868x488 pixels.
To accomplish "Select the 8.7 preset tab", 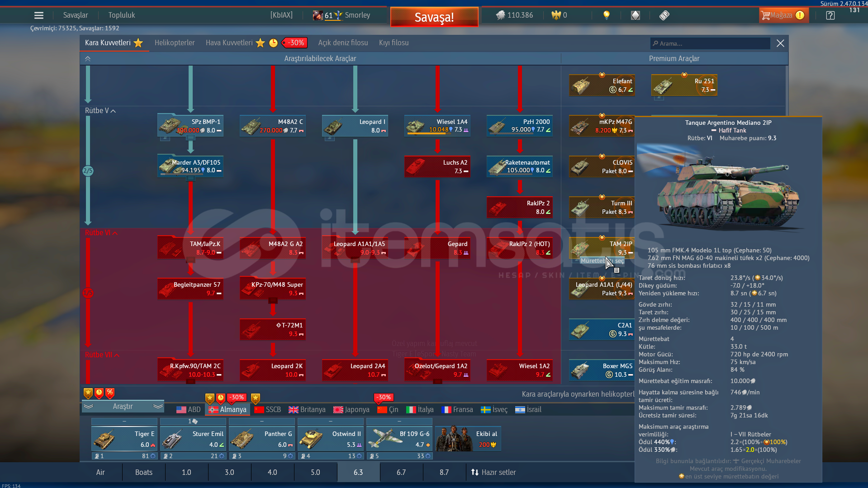I will (444, 473).
